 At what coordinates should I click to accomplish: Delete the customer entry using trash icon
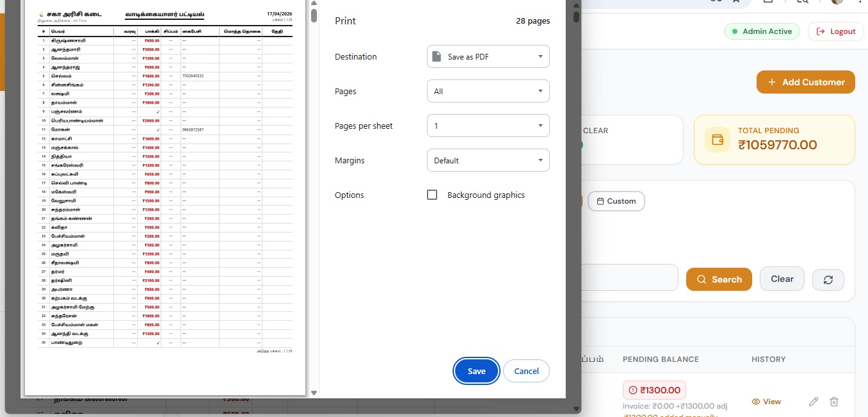833,402
